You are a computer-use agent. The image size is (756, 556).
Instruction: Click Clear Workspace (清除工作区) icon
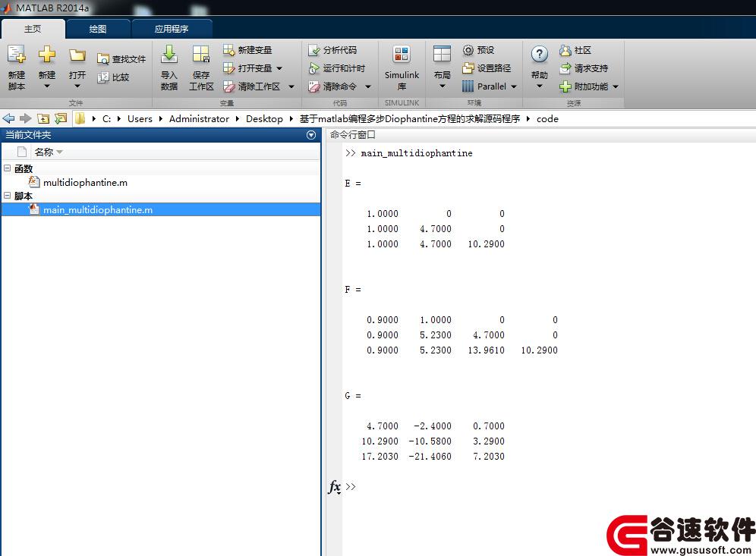[228, 86]
